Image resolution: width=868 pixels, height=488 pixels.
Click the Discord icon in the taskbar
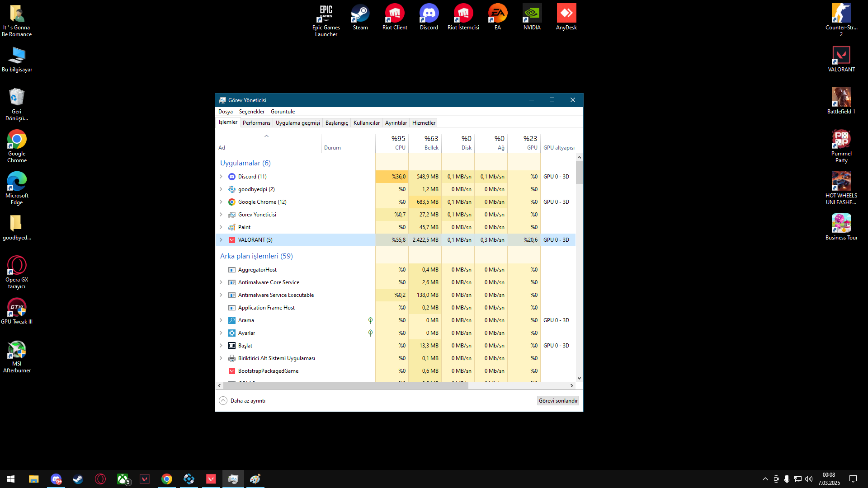pyautogui.click(x=56, y=479)
